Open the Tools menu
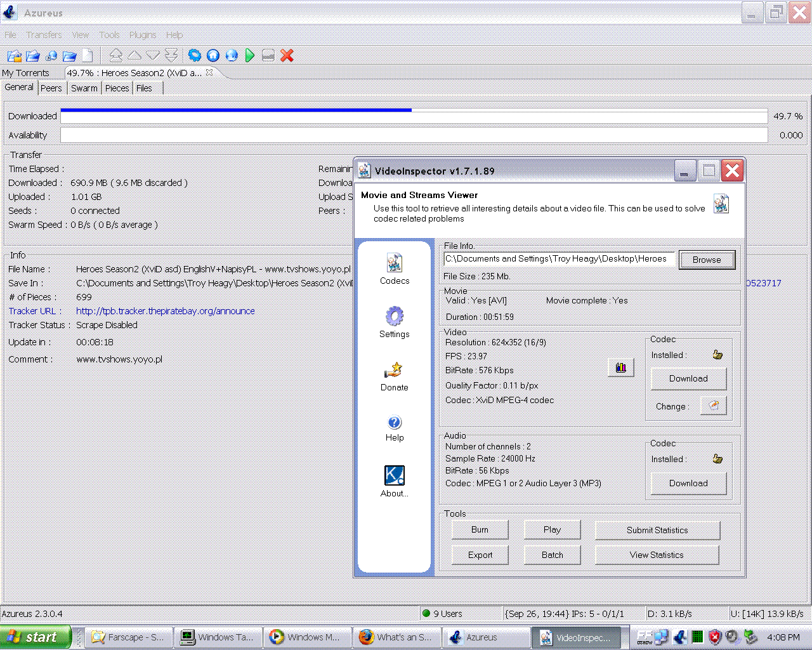The height and width of the screenshot is (650, 812). [109, 35]
